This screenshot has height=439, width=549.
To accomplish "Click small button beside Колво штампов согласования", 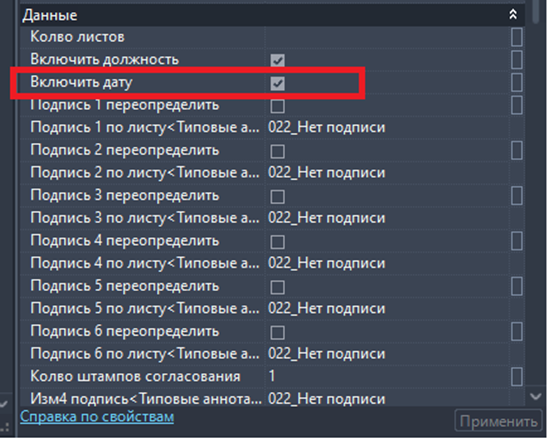I will point(517,377).
